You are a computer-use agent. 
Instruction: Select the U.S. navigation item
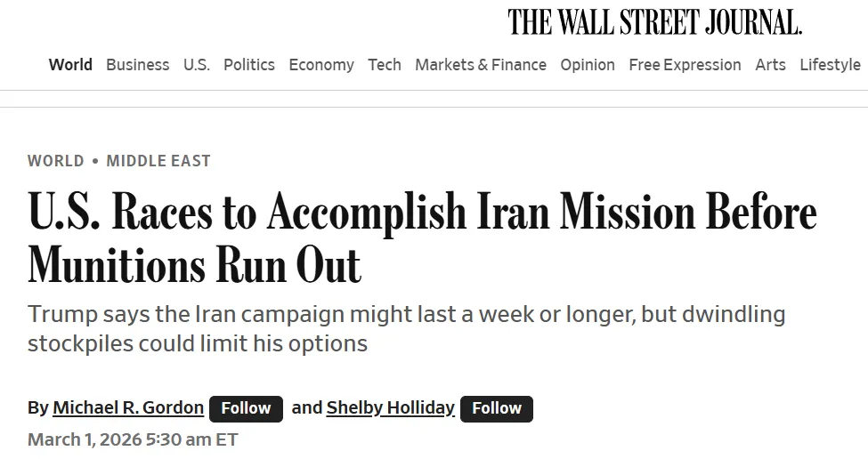click(197, 65)
